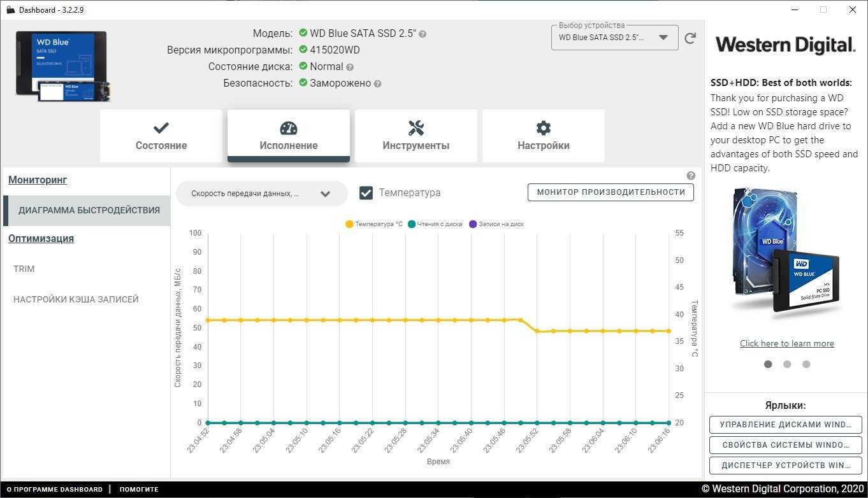
Task: Click the WD Blue SSD product image
Action: pos(62,66)
